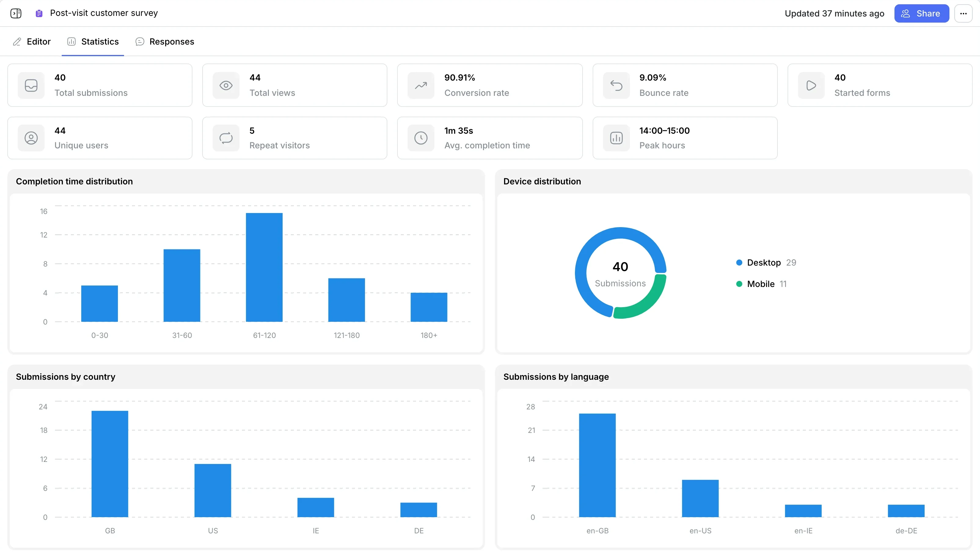Image resolution: width=980 pixels, height=555 pixels.
Task: Click the 180+ completion time bar
Action: 429,307
